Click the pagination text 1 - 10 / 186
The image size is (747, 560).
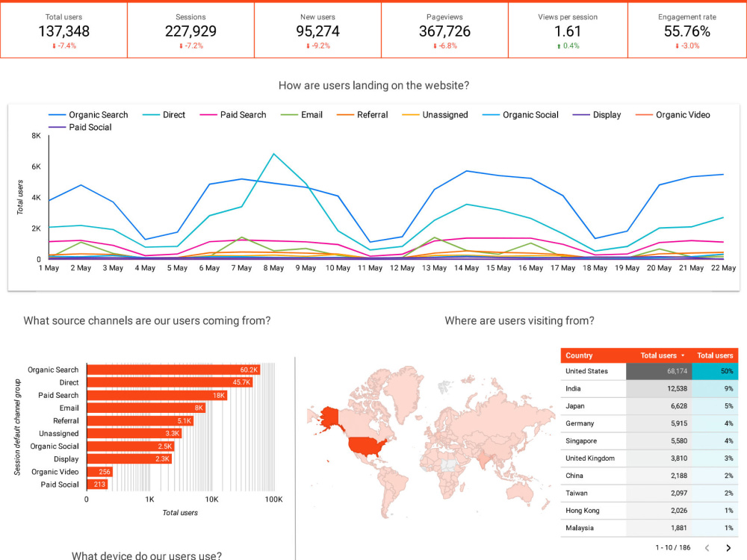click(x=673, y=547)
